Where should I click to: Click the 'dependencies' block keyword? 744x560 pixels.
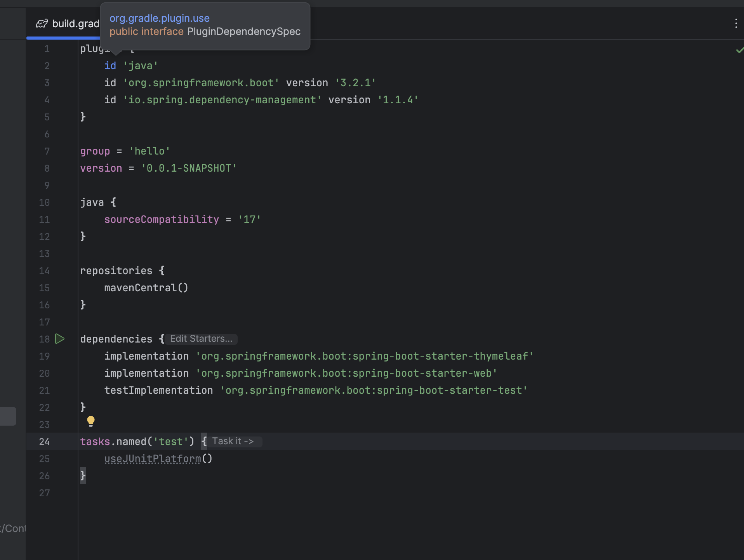click(116, 339)
